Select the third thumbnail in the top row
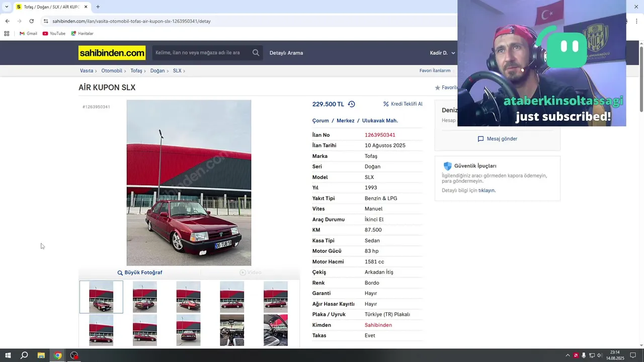The height and width of the screenshot is (362, 644). 188,297
